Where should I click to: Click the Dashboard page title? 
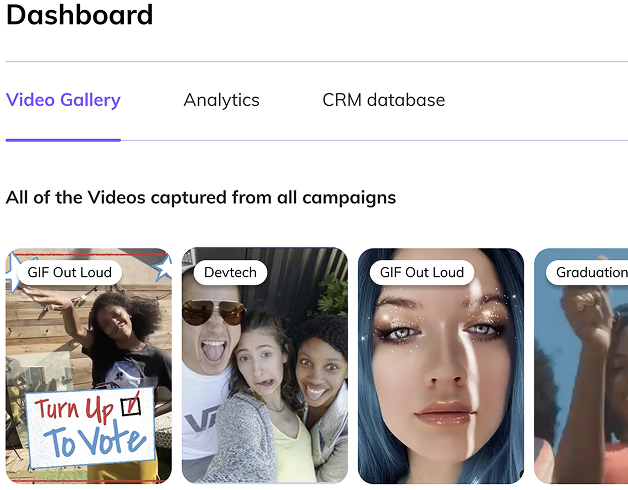pos(79,15)
